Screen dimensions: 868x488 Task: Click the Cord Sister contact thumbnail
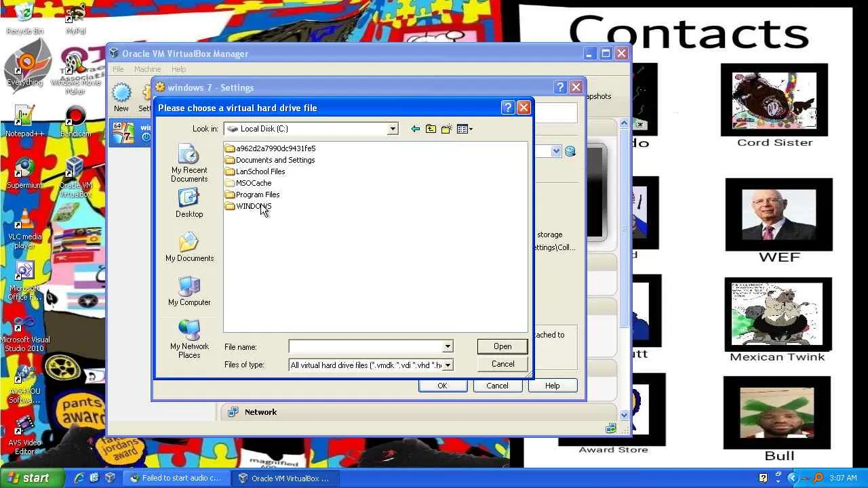[x=774, y=100]
